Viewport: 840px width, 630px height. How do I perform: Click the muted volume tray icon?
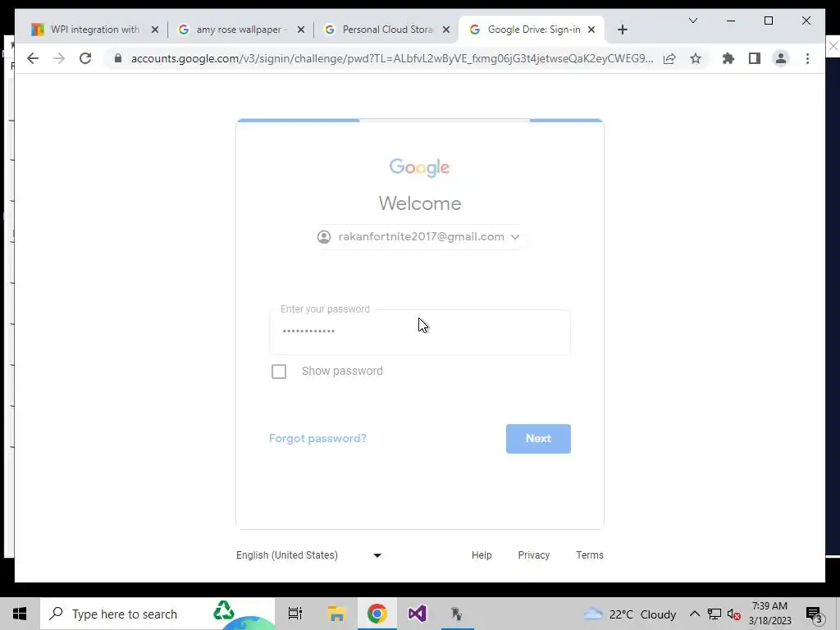[734, 614]
